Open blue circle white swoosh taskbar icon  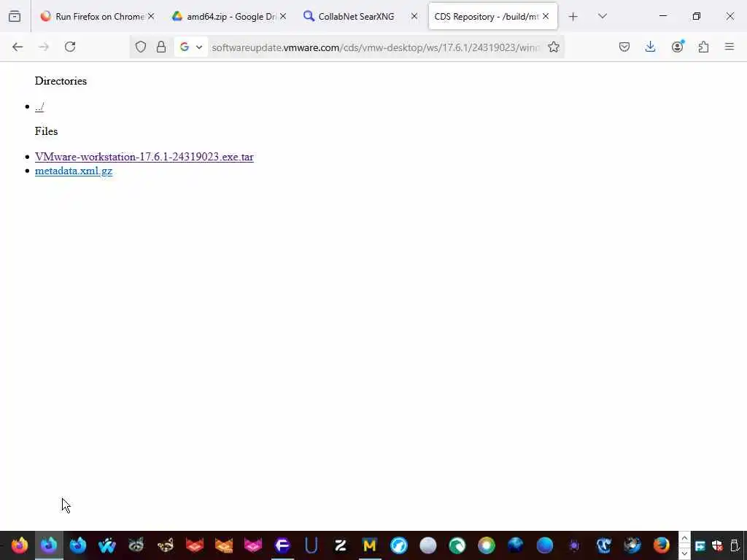point(399,545)
